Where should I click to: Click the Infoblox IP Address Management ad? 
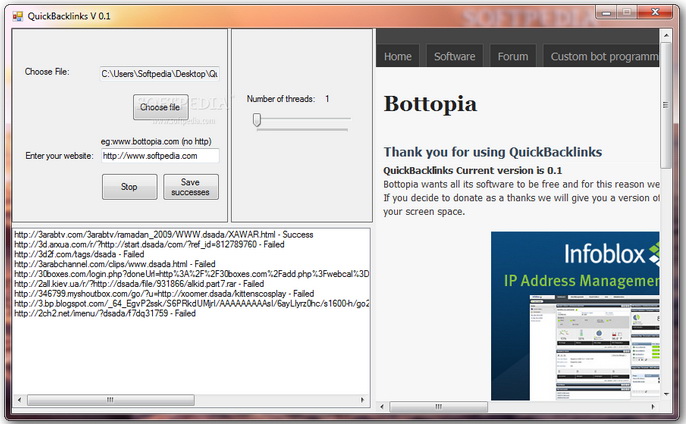click(575, 316)
